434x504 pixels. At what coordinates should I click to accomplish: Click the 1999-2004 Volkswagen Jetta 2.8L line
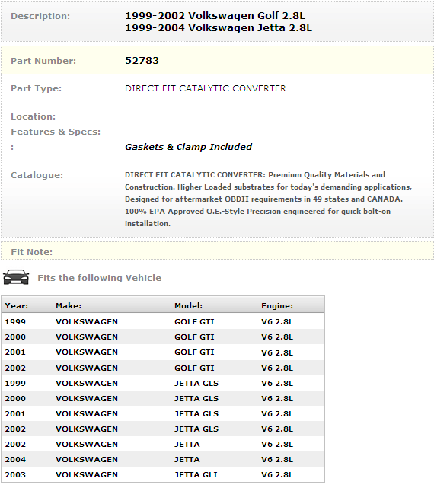(x=219, y=28)
